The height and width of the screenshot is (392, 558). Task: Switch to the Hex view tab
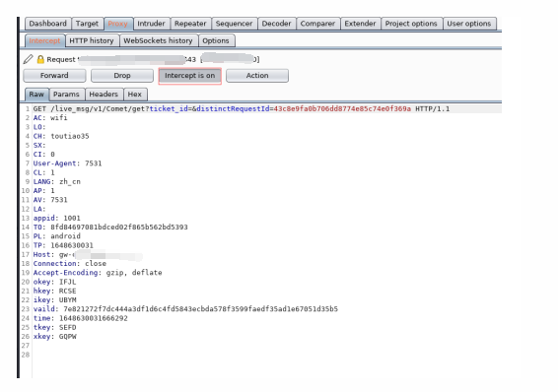(135, 95)
